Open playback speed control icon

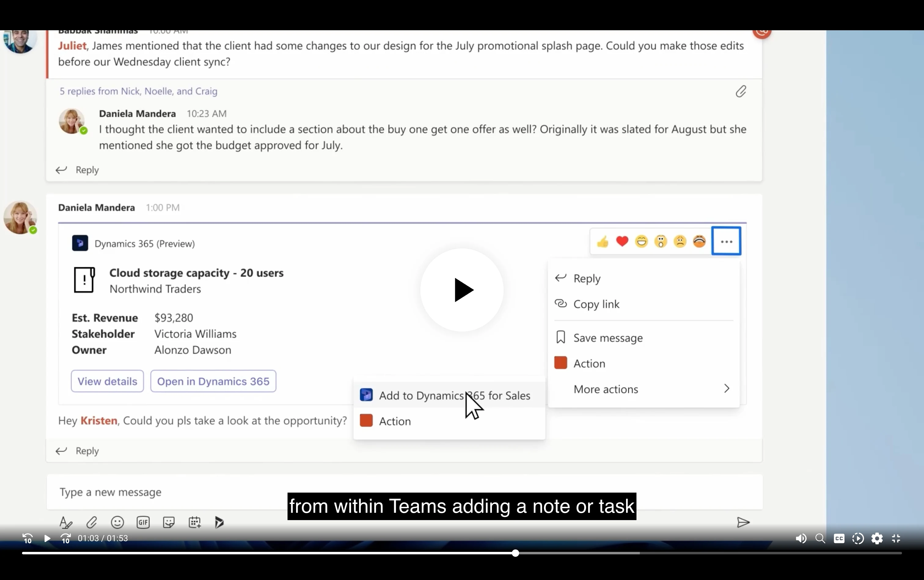[858, 538]
